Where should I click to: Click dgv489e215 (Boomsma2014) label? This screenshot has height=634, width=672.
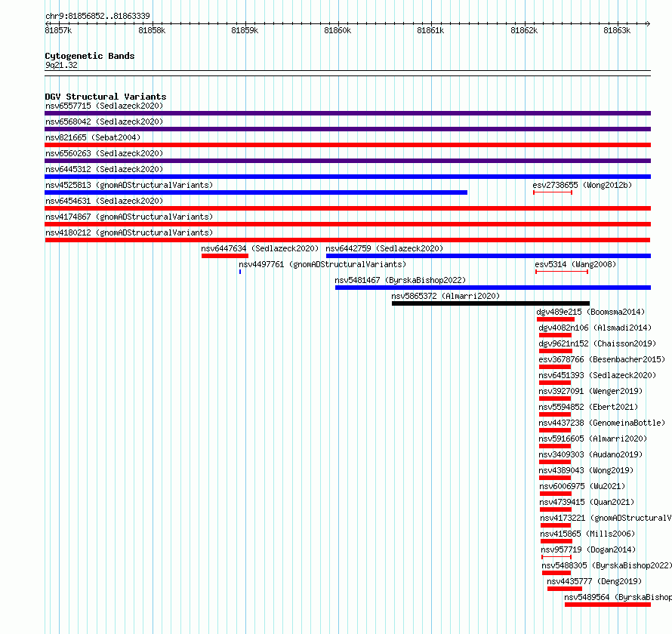pyautogui.click(x=590, y=312)
